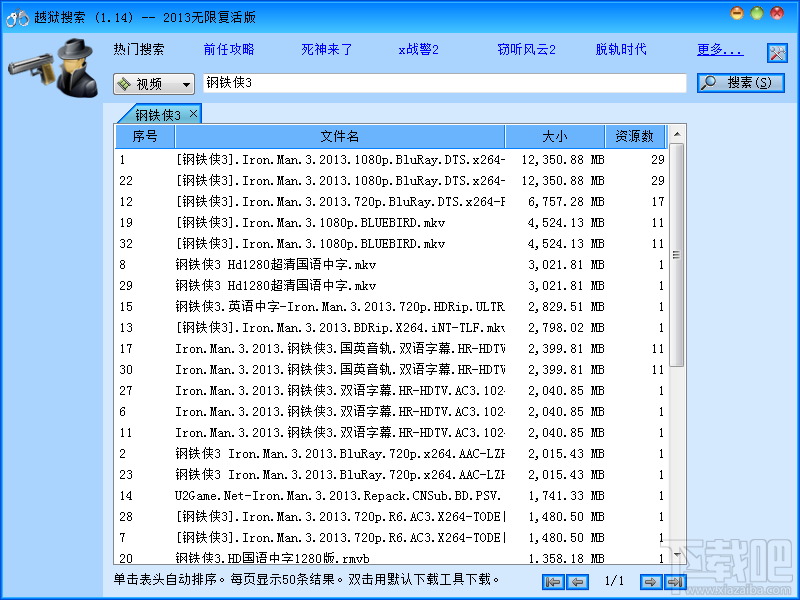Select row 27 双语字幕 HR-HDTV.AC3 file
Viewport: 800px width, 600px height.
point(392,390)
